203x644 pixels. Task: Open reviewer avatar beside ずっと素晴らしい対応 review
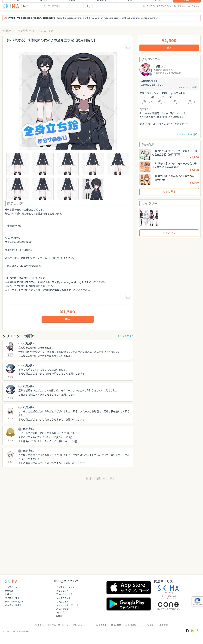tap(10, 368)
